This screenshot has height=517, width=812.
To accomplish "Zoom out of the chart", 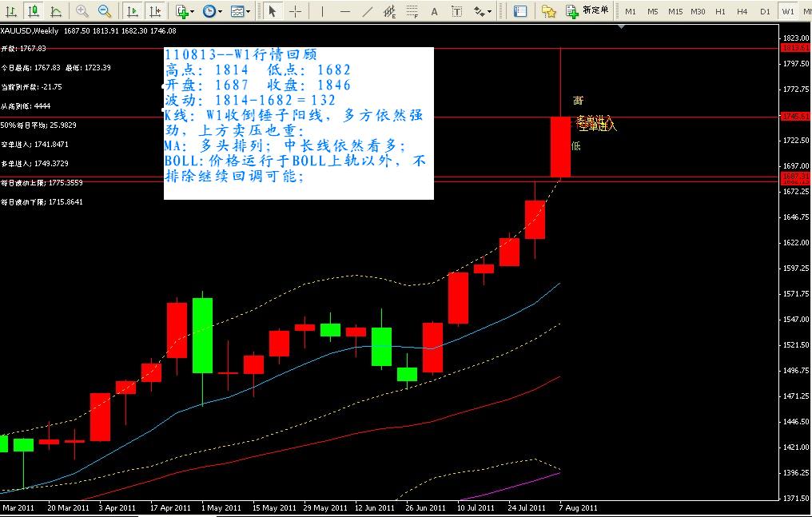I will [x=105, y=11].
